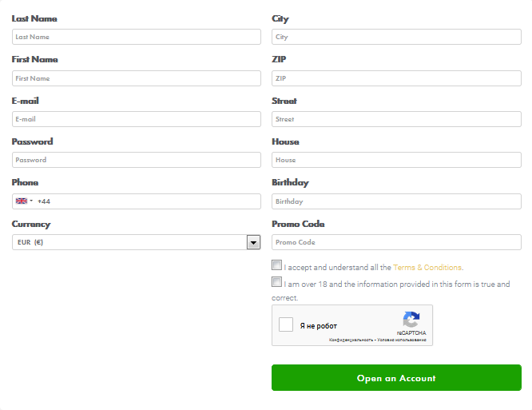The height and width of the screenshot is (410, 532).
Task: Check the over 18 confirmation box
Action: click(277, 282)
